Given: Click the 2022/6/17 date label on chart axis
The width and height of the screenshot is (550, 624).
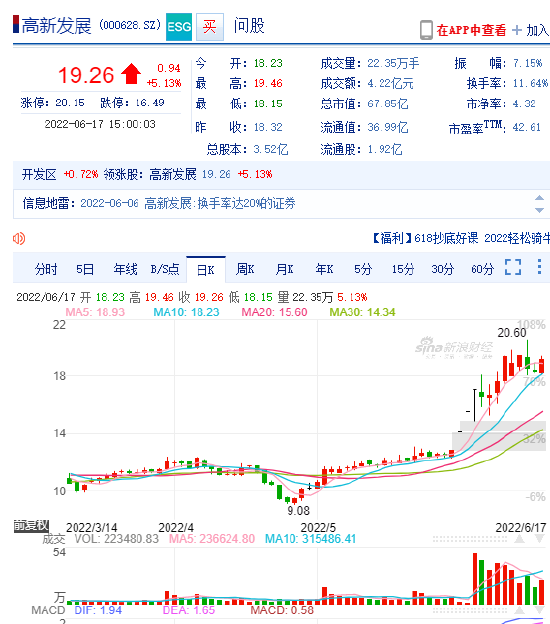Looking at the screenshot, I should click(521, 528).
